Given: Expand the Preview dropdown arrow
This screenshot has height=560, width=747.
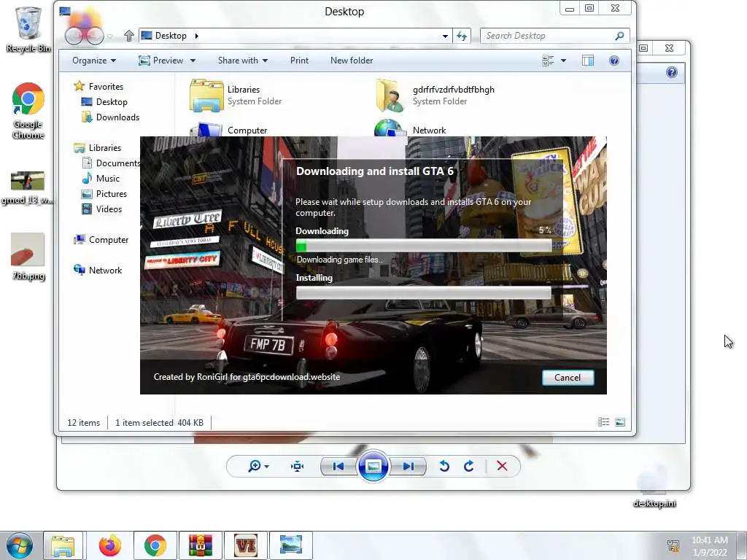Looking at the screenshot, I should click(193, 61).
